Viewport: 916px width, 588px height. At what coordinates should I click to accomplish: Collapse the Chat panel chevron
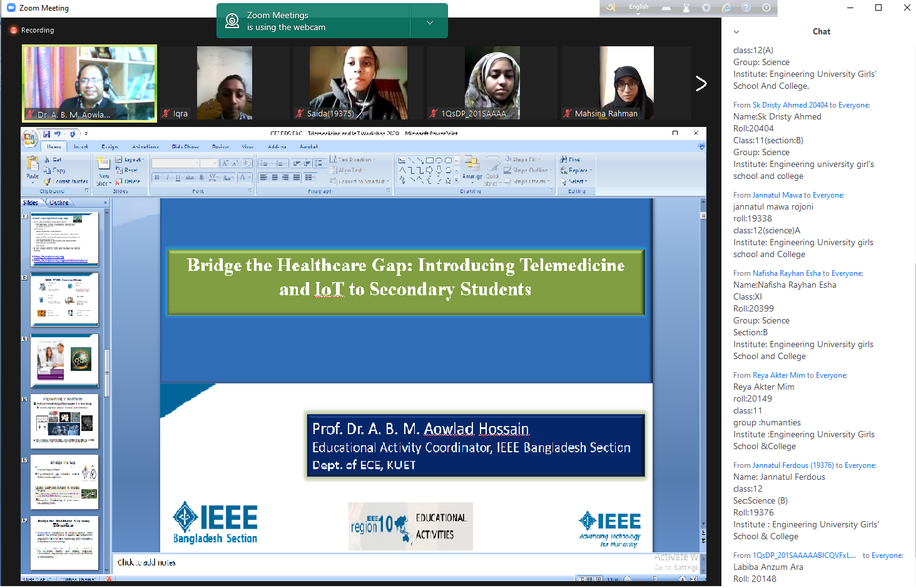coord(736,32)
